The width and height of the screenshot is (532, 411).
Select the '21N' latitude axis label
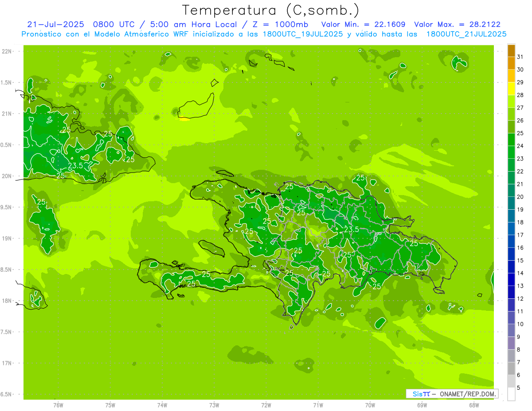(x=7, y=114)
